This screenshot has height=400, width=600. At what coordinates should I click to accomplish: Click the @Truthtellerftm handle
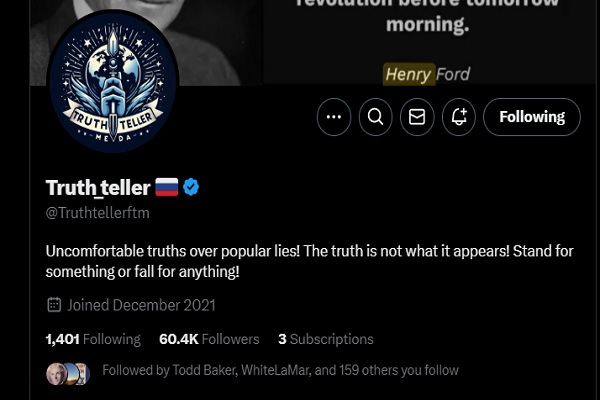click(97, 212)
